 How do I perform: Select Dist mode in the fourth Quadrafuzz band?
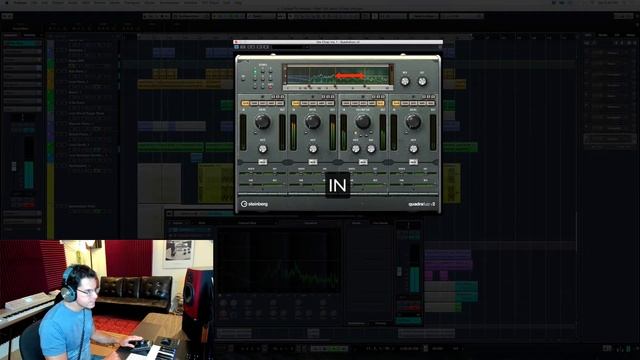pyautogui.click(x=413, y=104)
